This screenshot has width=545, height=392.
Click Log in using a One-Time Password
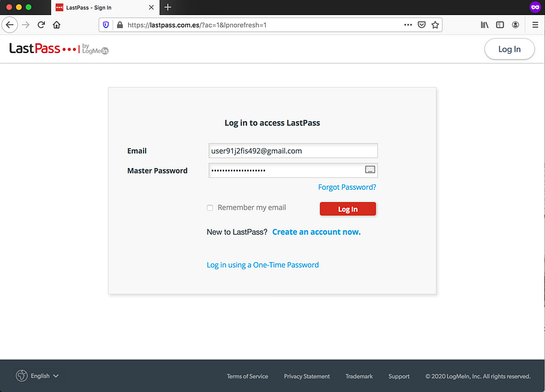pyautogui.click(x=262, y=265)
